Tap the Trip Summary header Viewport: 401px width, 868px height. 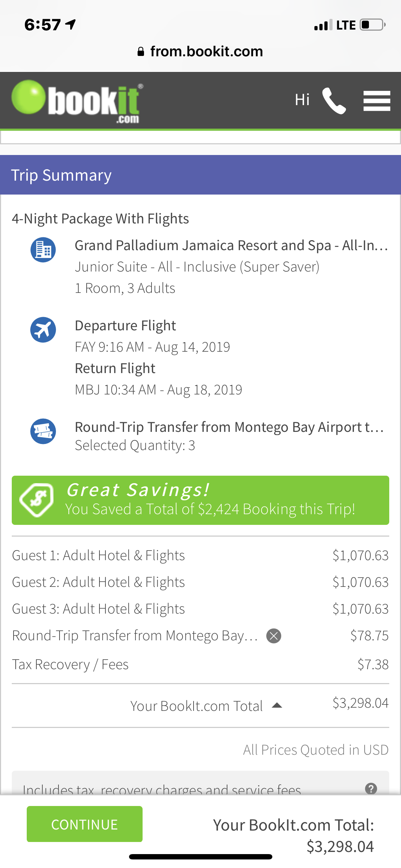pyautogui.click(x=61, y=175)
